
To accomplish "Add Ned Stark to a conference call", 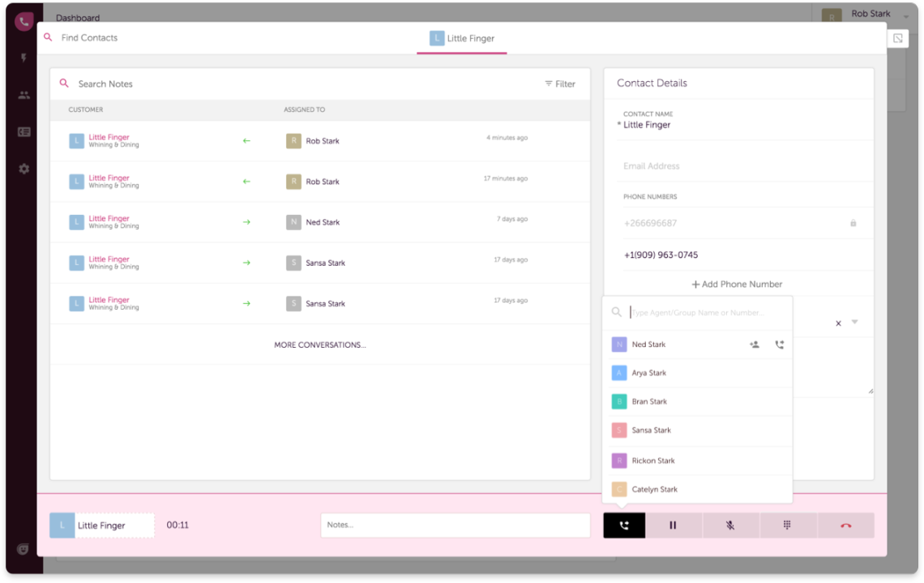I will click(754, 344).
